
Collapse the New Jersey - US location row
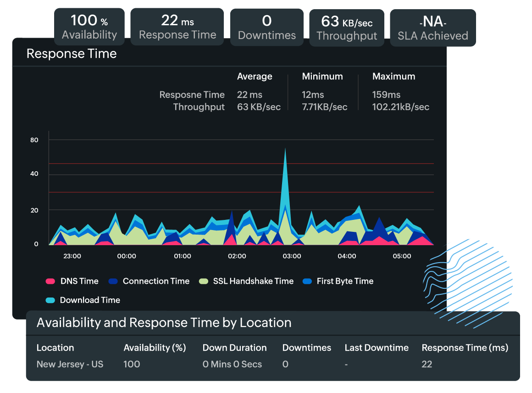pyautogui.click(x=70, y=364)
